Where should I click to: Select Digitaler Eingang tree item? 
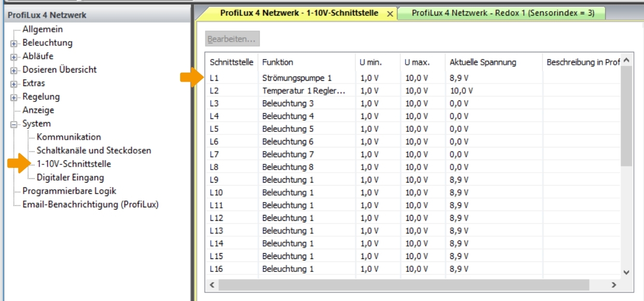(x=70, y=178)
